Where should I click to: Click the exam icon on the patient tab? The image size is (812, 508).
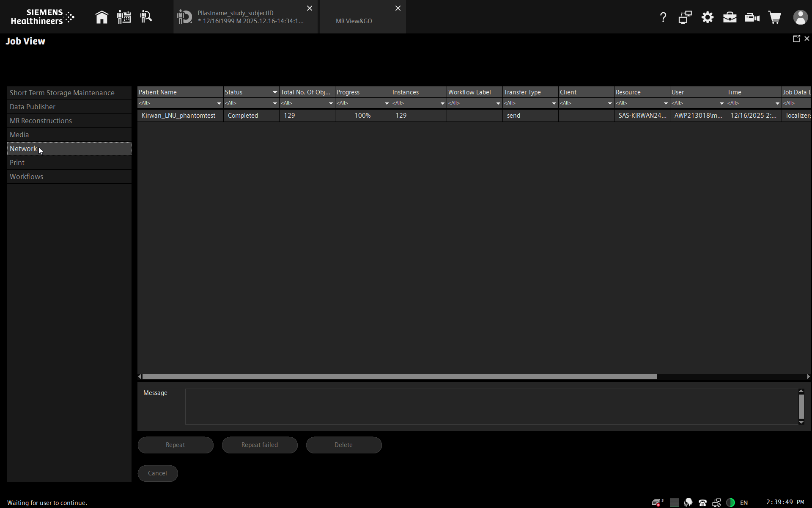tap(184, 17)
